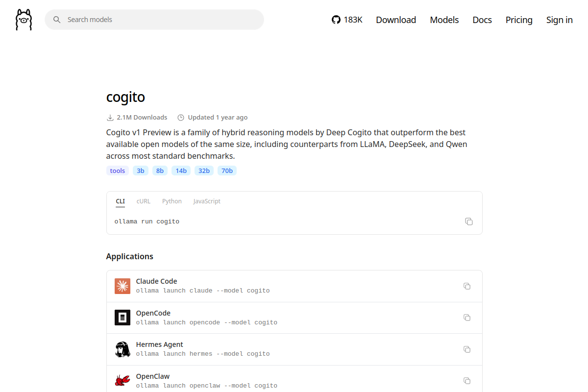Choose the 3b model size tag
Viewport: 588px width, 392px height.
(x=141, y=171)
